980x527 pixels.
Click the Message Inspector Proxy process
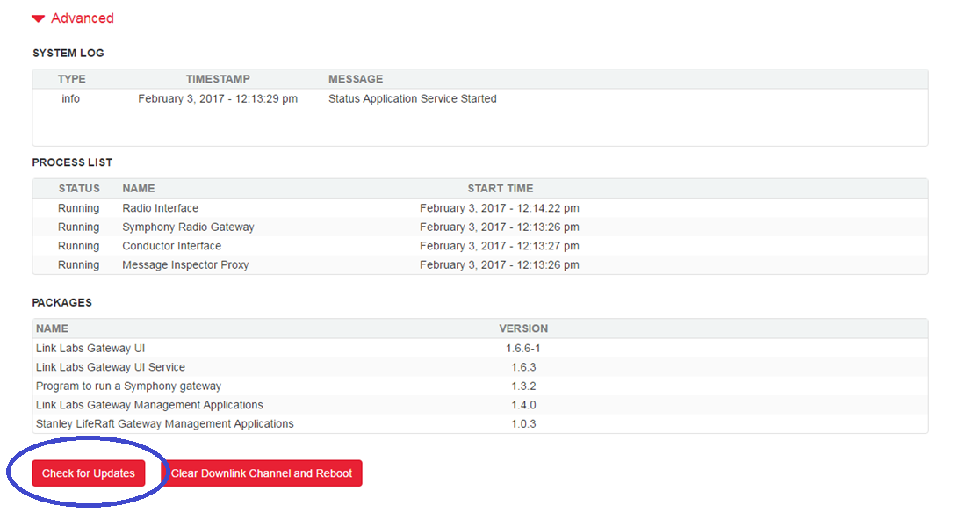[185, 264]
